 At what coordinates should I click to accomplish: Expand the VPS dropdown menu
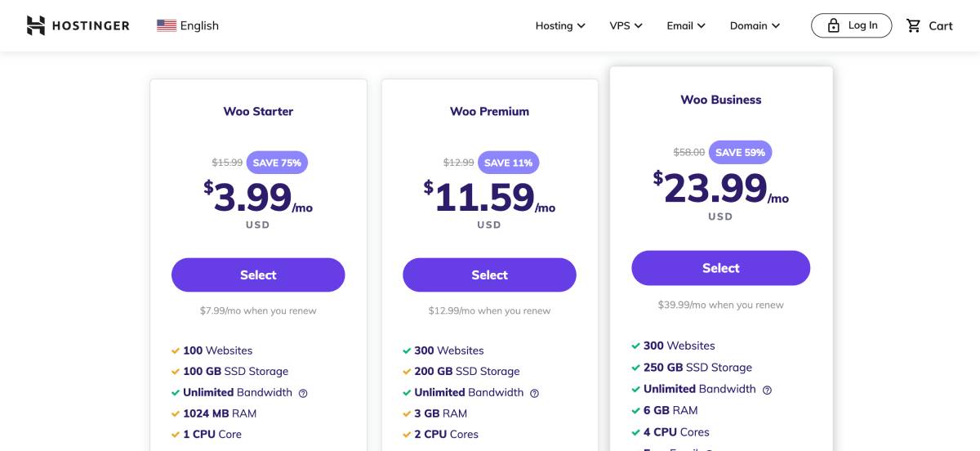tap(626, 25)
